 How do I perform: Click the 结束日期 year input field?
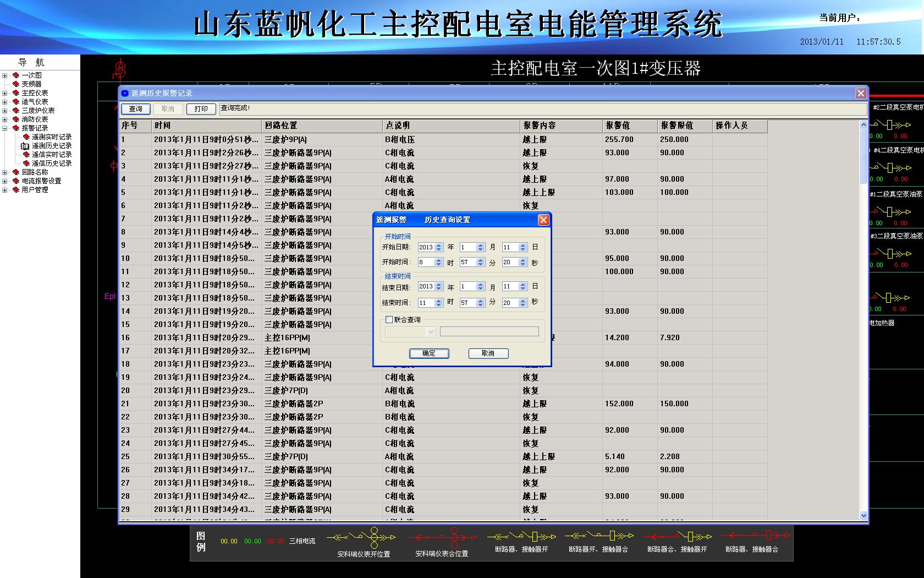pyautogui.click(x=426, y=287)
